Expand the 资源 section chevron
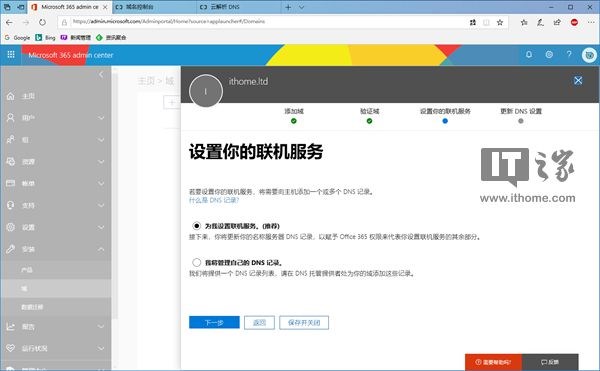Image resolution: width=600 pixels, height=371 pixels. 101,161
